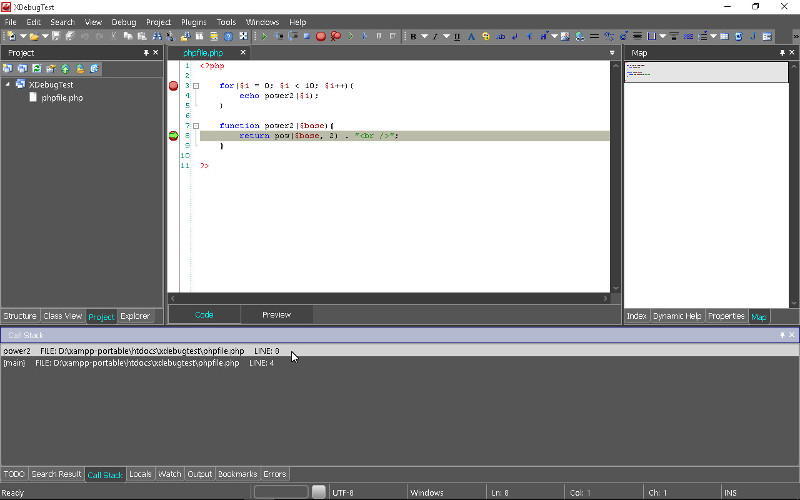The width and height of the screenshot is (800, 500).
Task: Click the Open folder toolbar icon
Action: [34, 36]
